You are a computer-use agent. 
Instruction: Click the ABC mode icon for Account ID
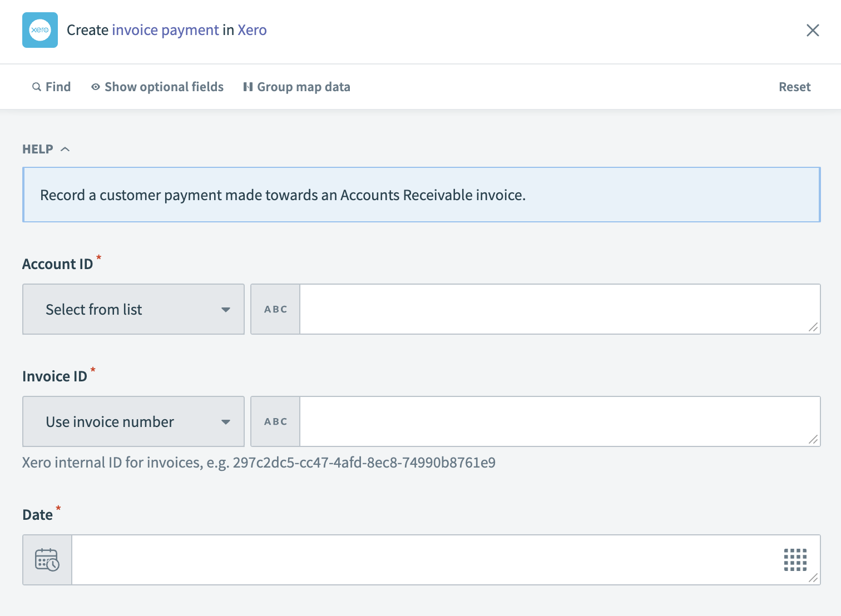pos(275,309)
